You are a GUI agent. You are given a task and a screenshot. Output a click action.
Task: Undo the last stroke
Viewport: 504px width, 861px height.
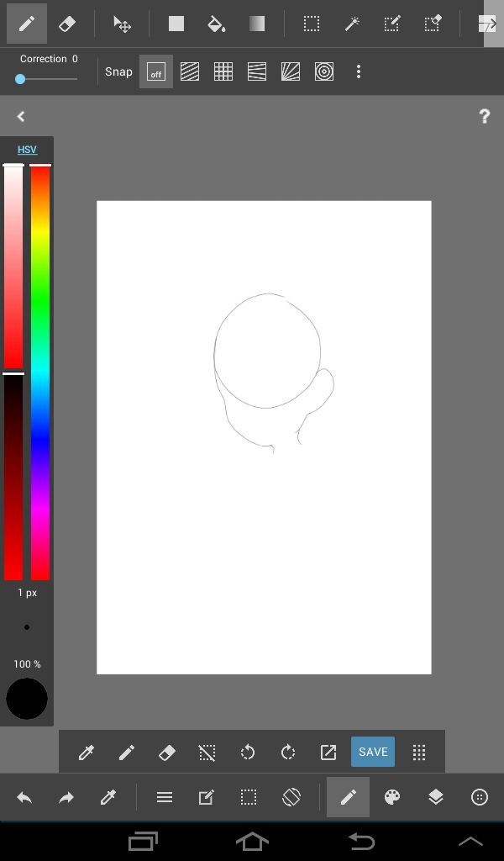(24, 797)
